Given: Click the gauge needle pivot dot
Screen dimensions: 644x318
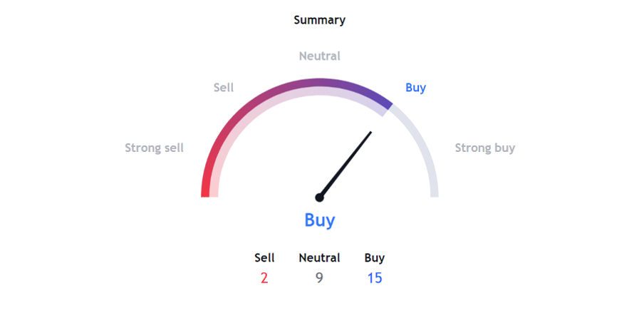Looking at the screenshot, I should [320, 198].
